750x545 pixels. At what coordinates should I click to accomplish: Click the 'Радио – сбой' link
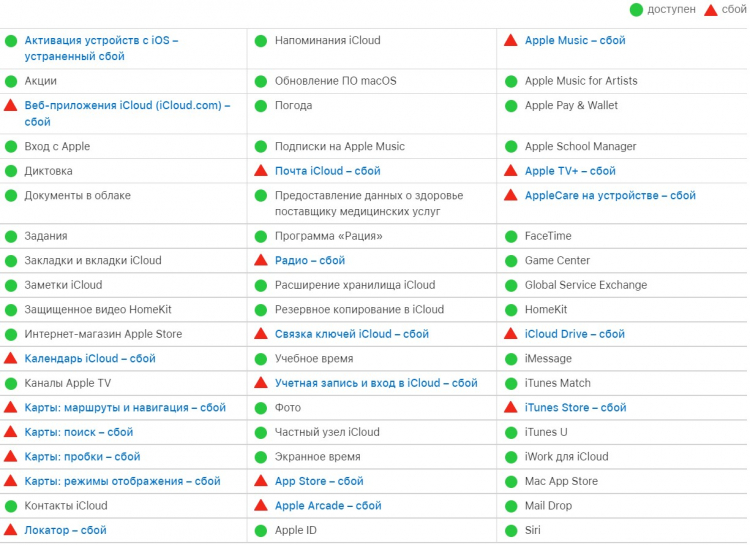point(310,260)
